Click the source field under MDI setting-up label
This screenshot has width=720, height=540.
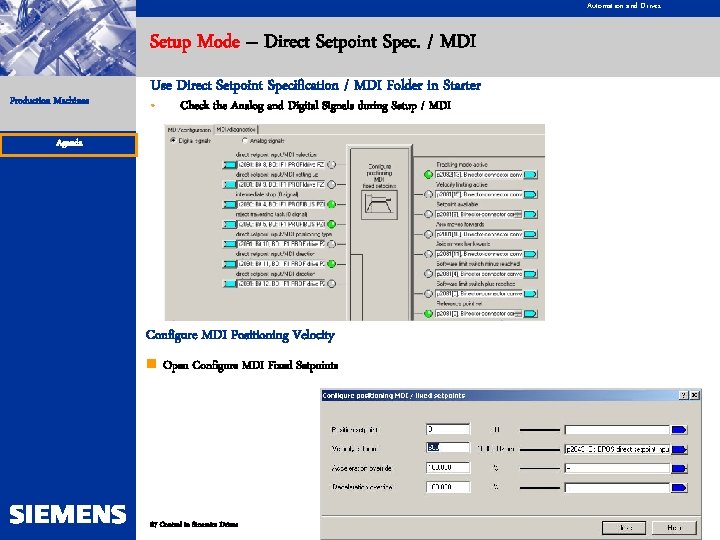click(x=281, y=185)
